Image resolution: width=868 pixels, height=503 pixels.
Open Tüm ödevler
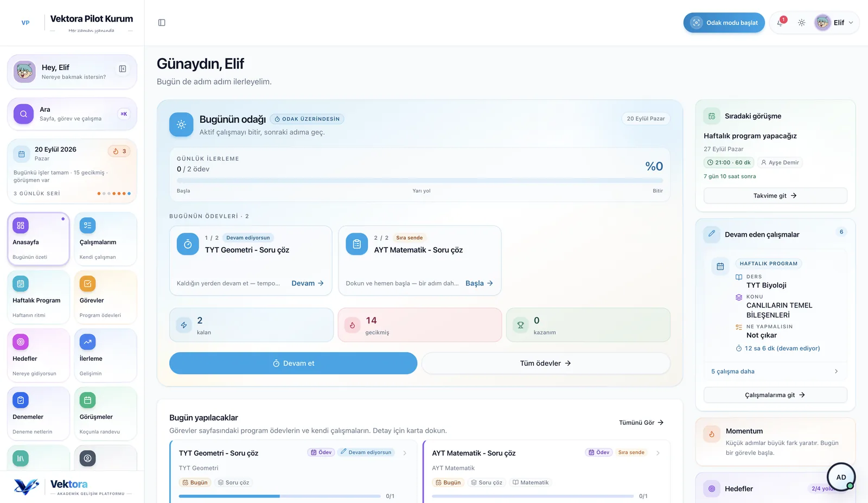point(546,364)
